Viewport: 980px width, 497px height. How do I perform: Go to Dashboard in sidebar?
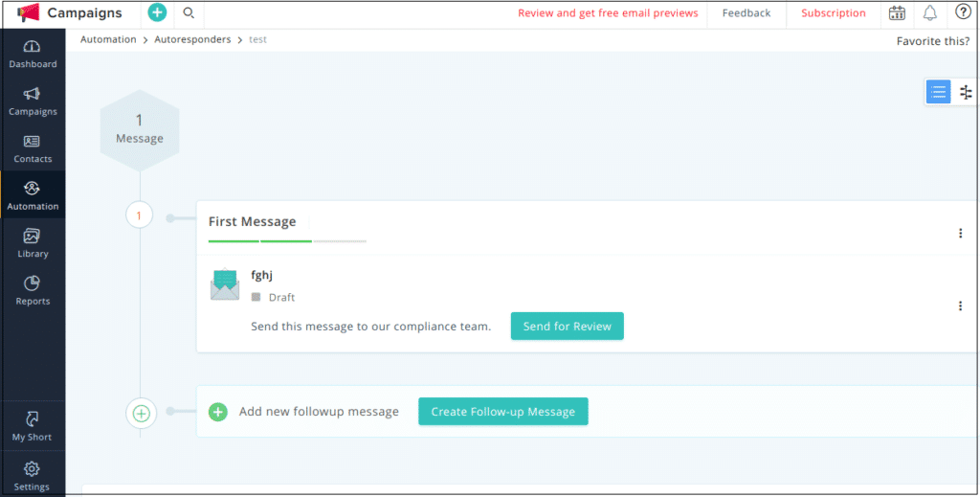coord(33,54)
